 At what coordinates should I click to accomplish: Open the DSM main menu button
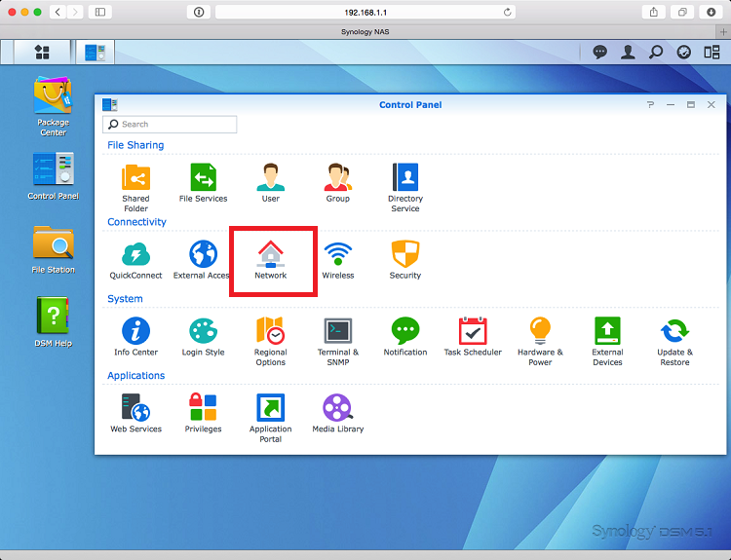click(x=42, y=52)
